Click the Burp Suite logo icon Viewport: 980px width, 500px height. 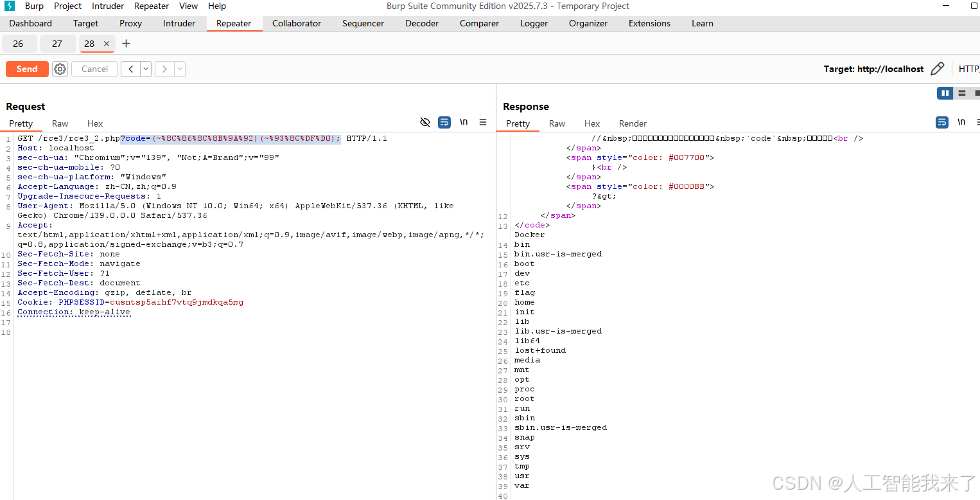coord(10,6)
